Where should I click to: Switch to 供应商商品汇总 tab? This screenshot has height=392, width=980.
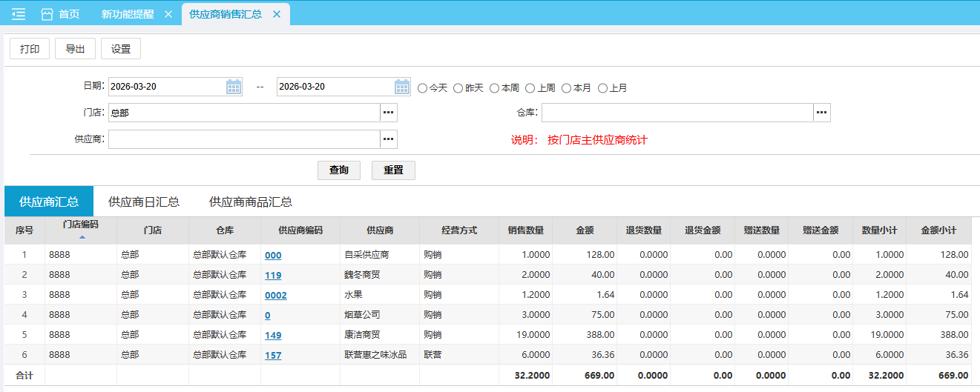(251, 202)
